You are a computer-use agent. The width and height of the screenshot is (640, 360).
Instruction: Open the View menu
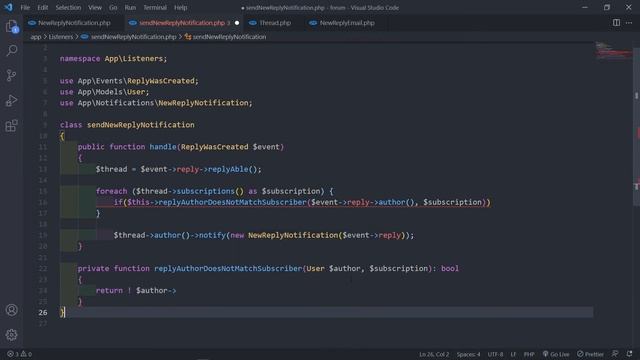(x=95, y=7)
